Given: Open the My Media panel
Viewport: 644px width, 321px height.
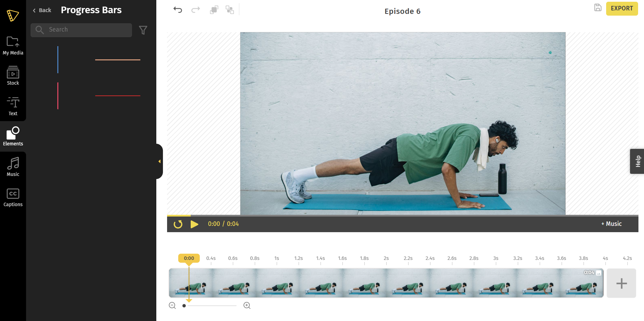Looking at the screenshot, I should point(13,45).
